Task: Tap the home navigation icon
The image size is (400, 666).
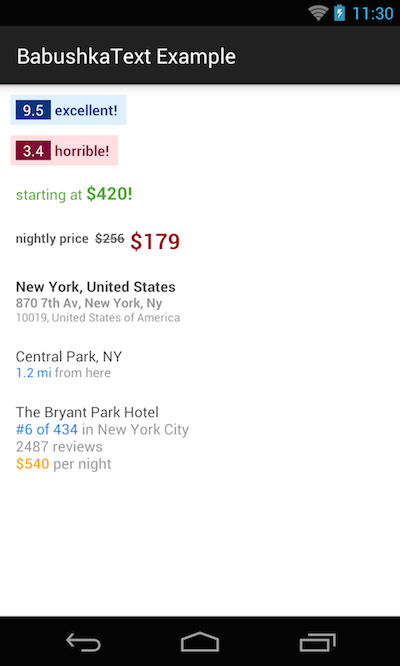Action: (200, 642)
